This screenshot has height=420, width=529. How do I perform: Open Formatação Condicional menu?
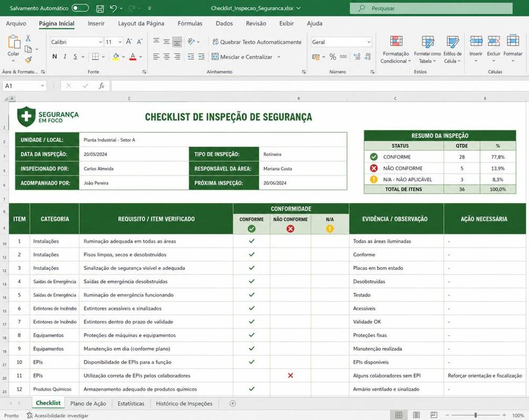point(396,49)
